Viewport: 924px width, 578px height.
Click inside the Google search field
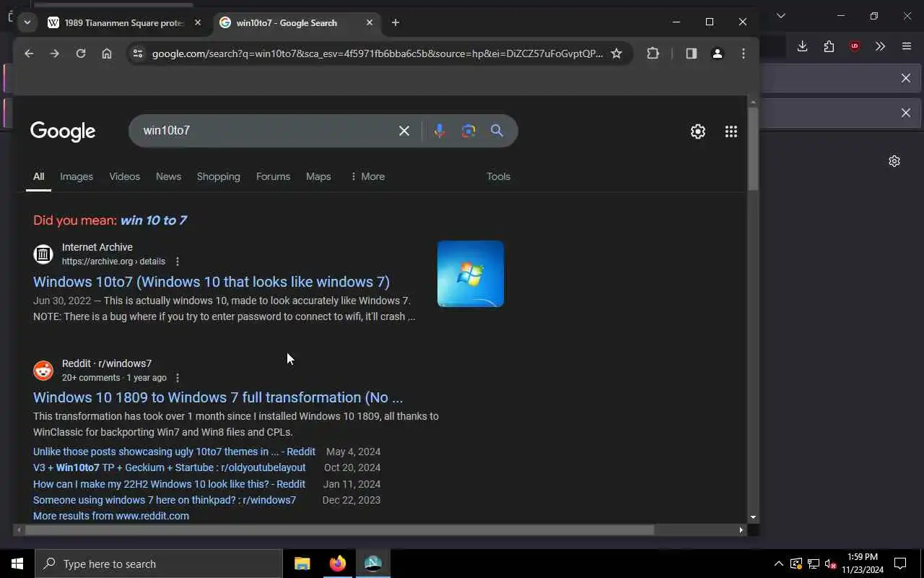tap(267, 131)
